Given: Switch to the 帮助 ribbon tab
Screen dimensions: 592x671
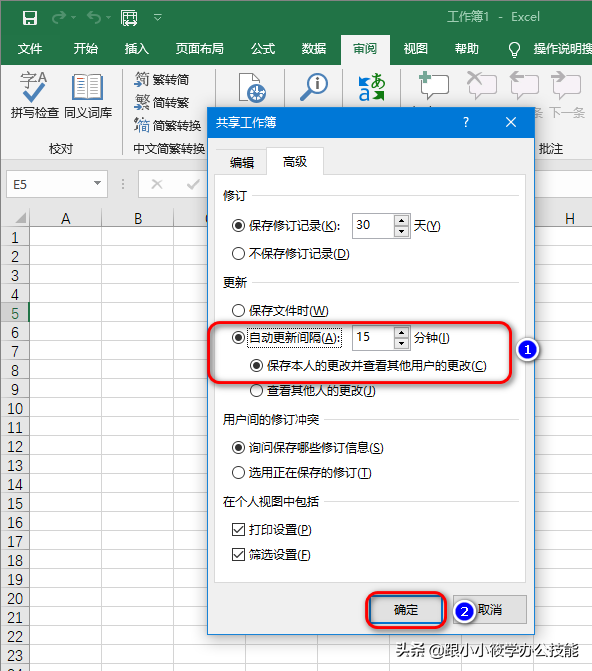Looking at the screenshot, I should [x=467, y=49].
